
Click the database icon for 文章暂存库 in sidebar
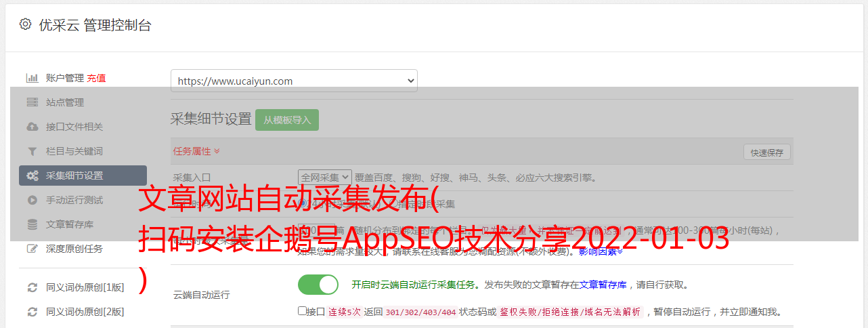[x=32, y=224]
